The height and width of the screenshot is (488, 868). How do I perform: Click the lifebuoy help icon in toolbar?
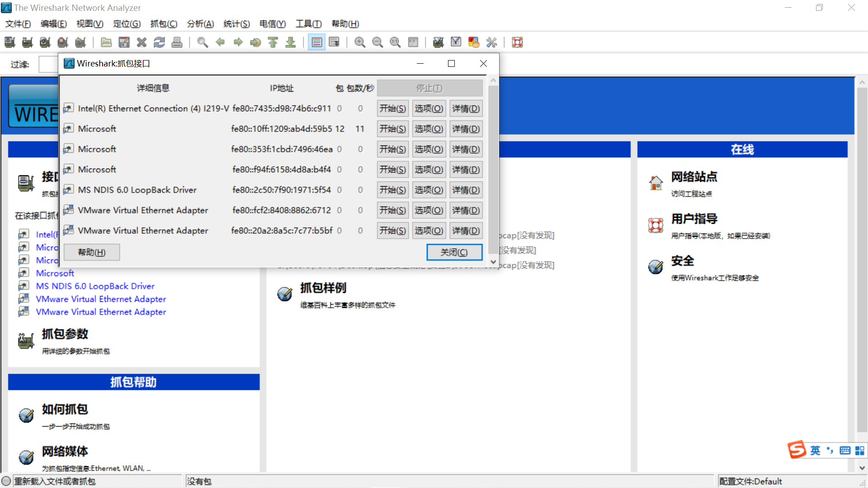517,42
